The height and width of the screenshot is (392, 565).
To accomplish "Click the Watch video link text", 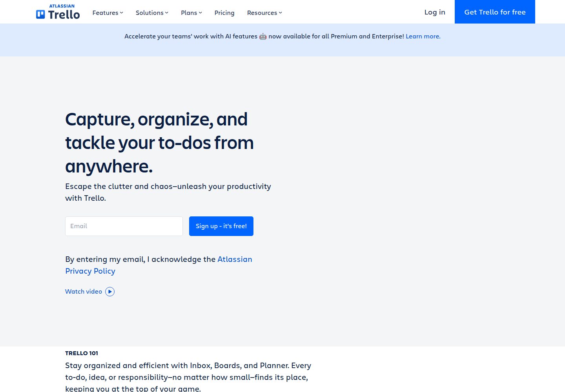I will [84, 292].
